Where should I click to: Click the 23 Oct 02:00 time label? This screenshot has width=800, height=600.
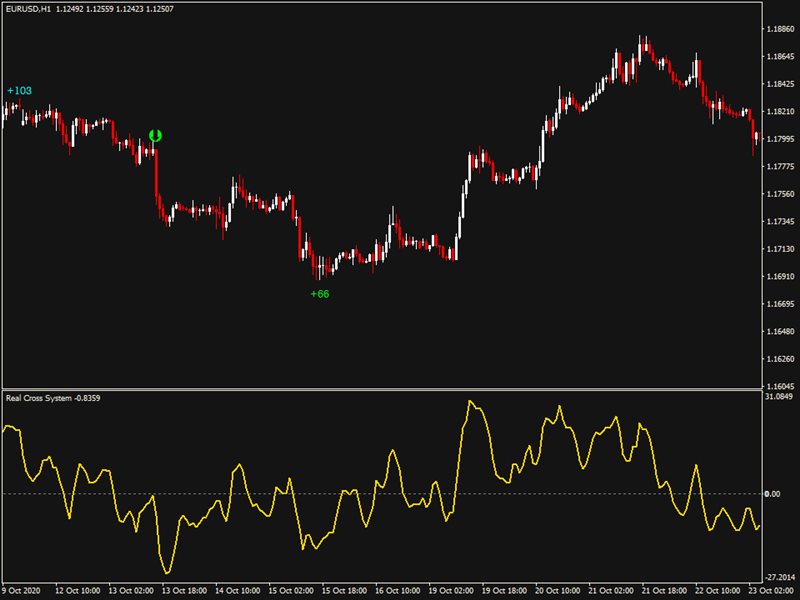772,591
